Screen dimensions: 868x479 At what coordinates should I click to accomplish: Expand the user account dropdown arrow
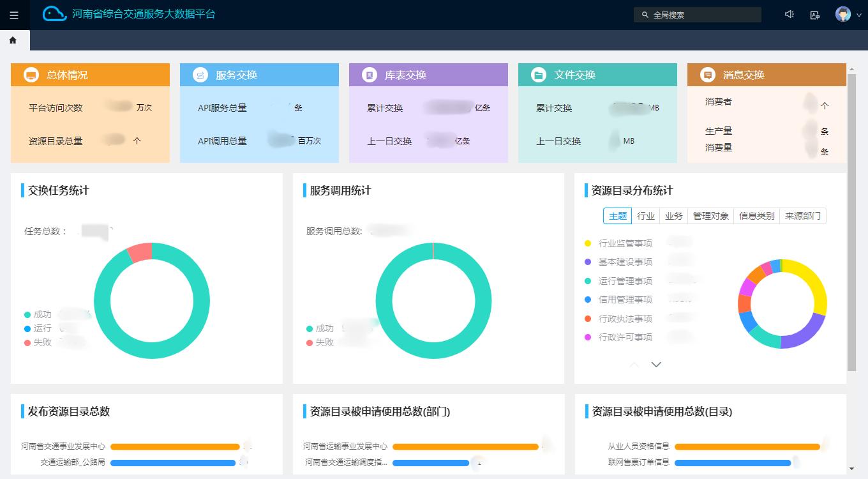pos(859,15)
